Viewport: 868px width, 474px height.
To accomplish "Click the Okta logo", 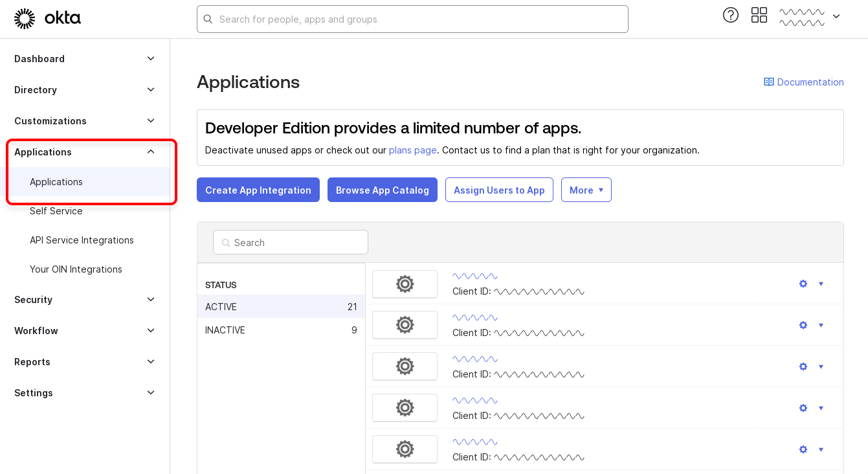I will click(47, 18).
